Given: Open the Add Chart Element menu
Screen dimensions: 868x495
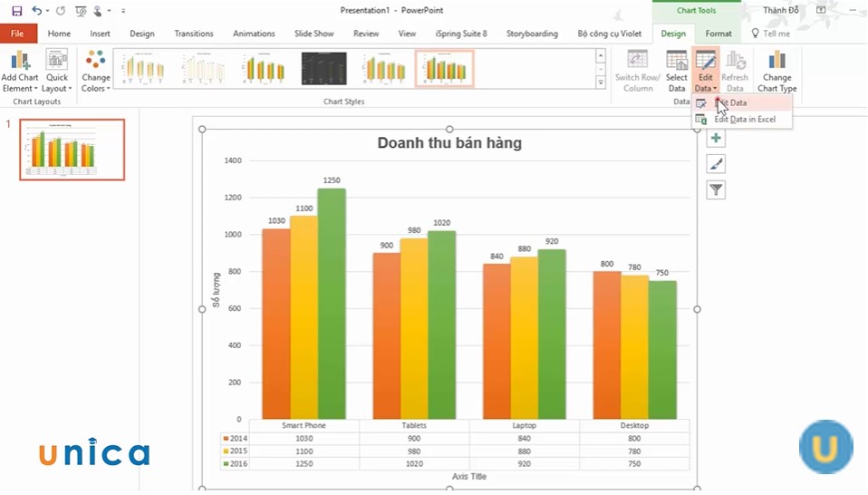Looking at the screenshot, I should 19,72.
